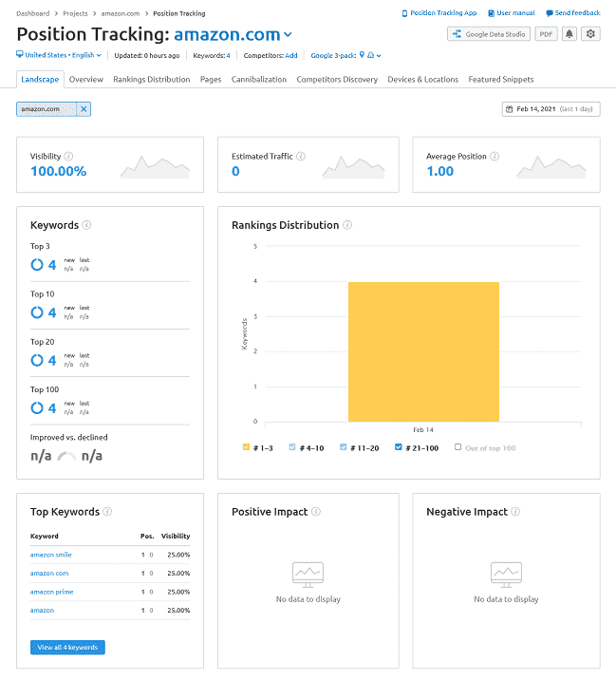This screenshot has height=680, width=616.
Task: Remove the amazon.com filter tag
Action: [84, 109]
